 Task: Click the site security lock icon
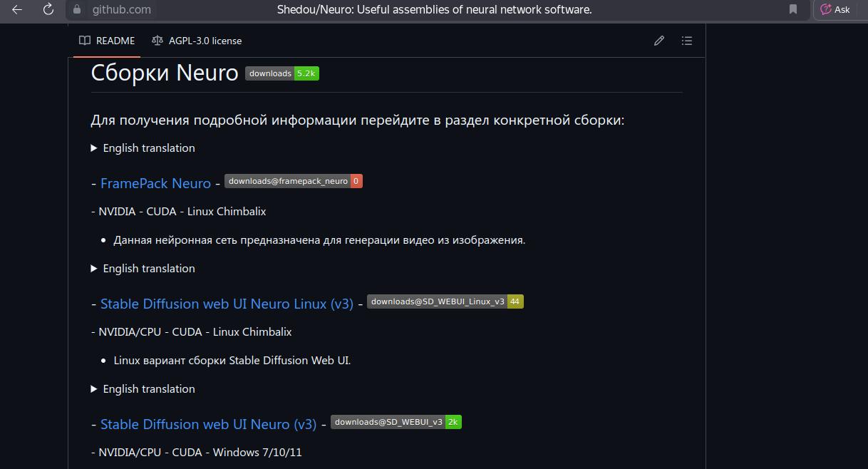point(77,9)
